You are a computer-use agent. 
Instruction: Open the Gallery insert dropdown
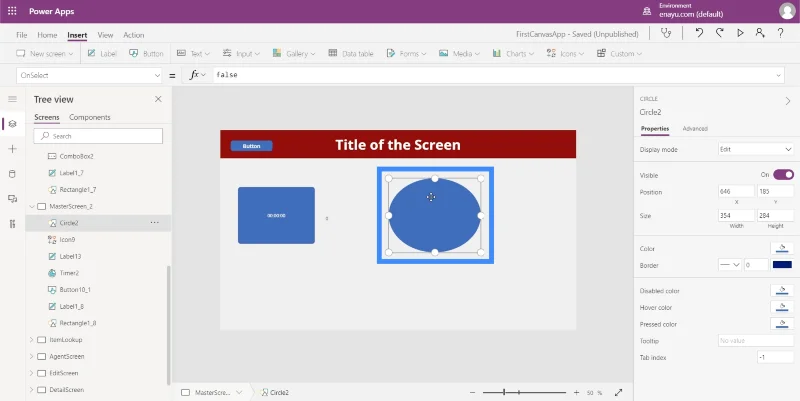(293, 54)
